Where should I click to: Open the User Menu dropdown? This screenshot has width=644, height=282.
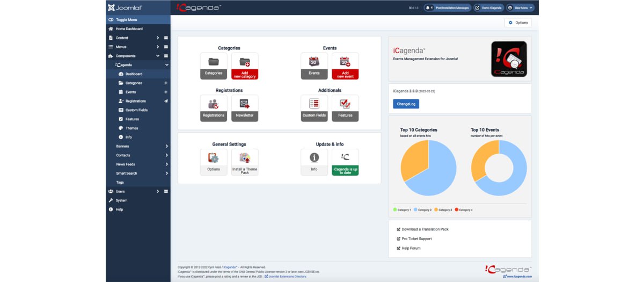520,8
